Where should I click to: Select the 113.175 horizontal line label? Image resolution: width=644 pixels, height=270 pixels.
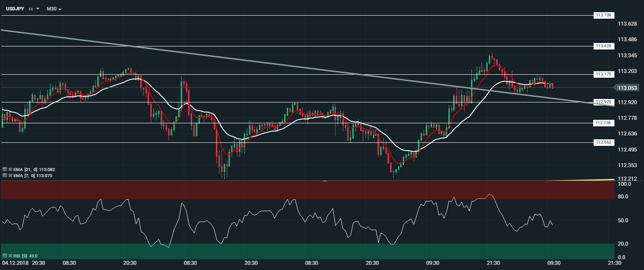(x=604, y=74)
